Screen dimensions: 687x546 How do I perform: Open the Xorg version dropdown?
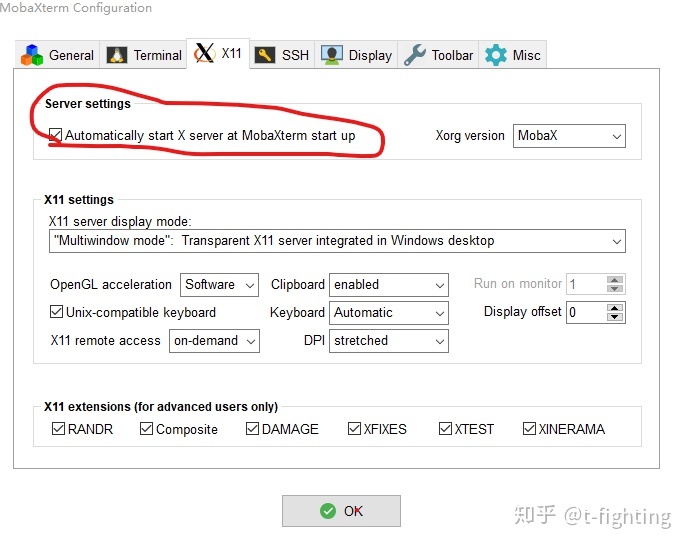tap(569, 136)
